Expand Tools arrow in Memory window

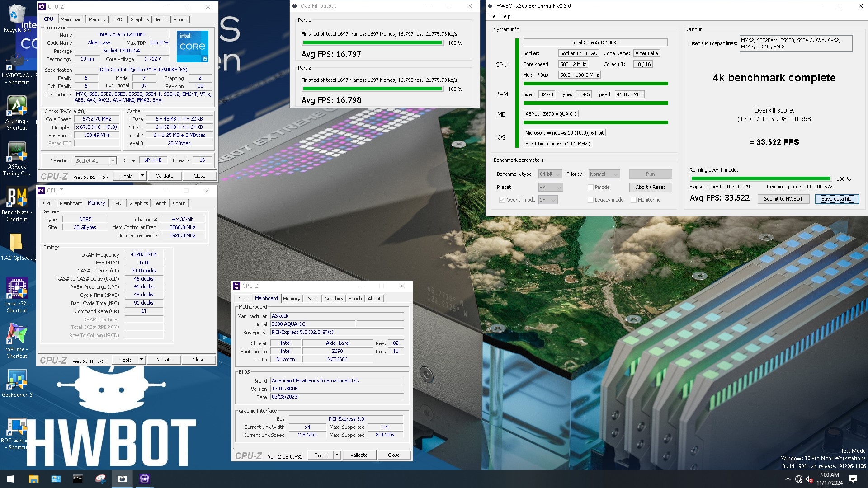pos(142,360)
